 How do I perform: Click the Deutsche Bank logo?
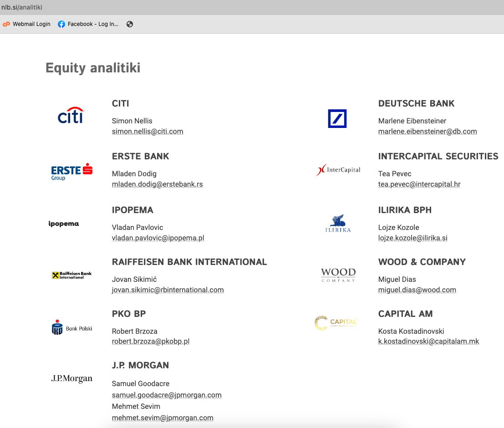point(337,119)
